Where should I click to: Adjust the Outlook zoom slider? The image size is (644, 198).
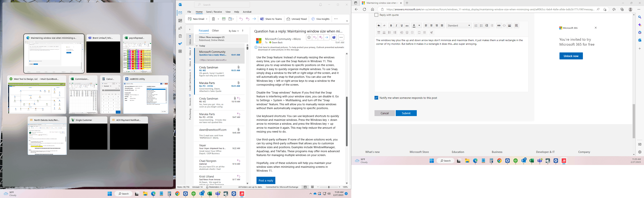(x=329, y=187)
